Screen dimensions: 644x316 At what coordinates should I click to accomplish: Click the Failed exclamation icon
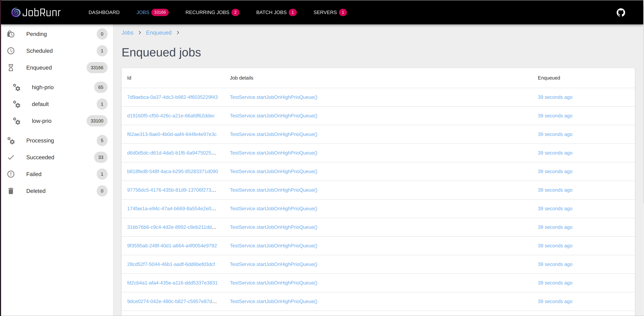coord(11,174)
